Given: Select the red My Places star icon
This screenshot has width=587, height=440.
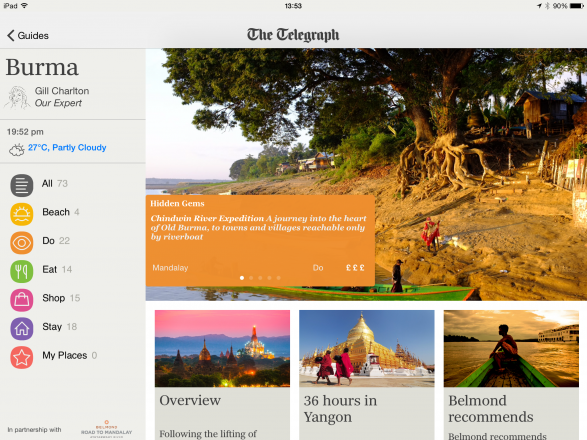Looking at the screenshot, I should coord(22,357).
